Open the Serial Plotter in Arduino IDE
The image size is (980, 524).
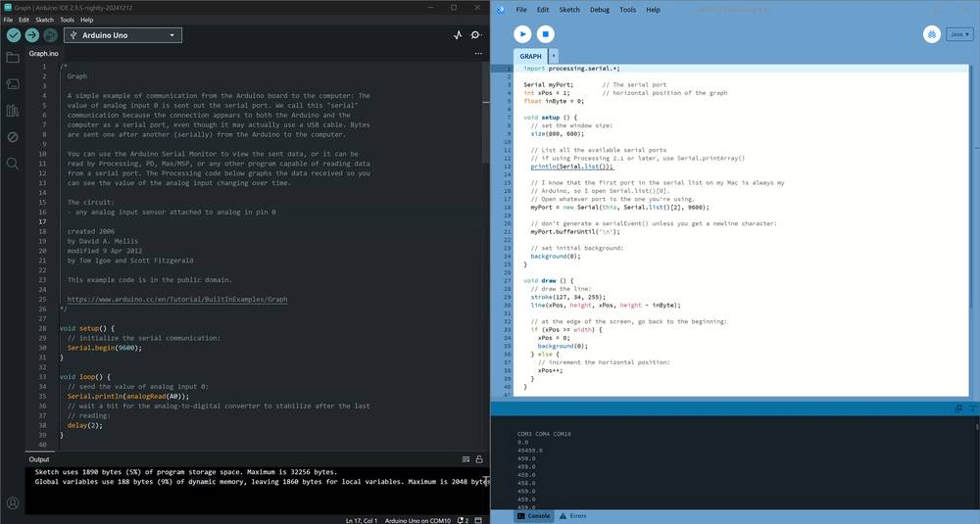pos(458,35)
